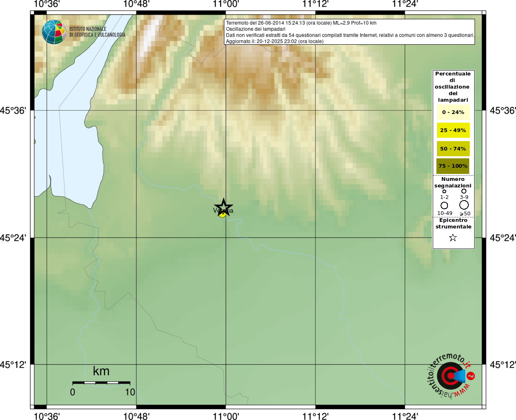Click the 75 - 100% olive swatch

pyautogui.click(x=453, y=166)
